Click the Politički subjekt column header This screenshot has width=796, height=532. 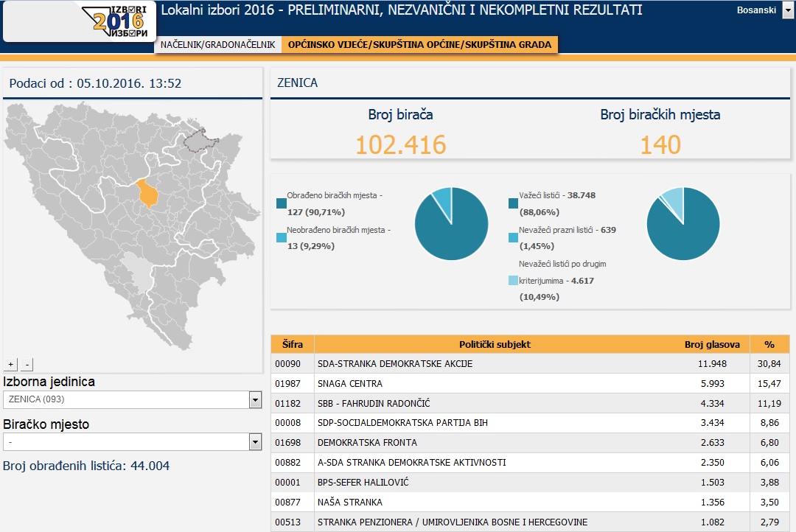tap(495, 344)
